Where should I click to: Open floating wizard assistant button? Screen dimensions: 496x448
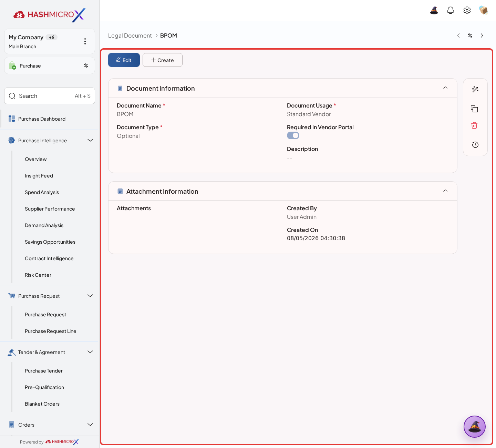coord(475,427)
